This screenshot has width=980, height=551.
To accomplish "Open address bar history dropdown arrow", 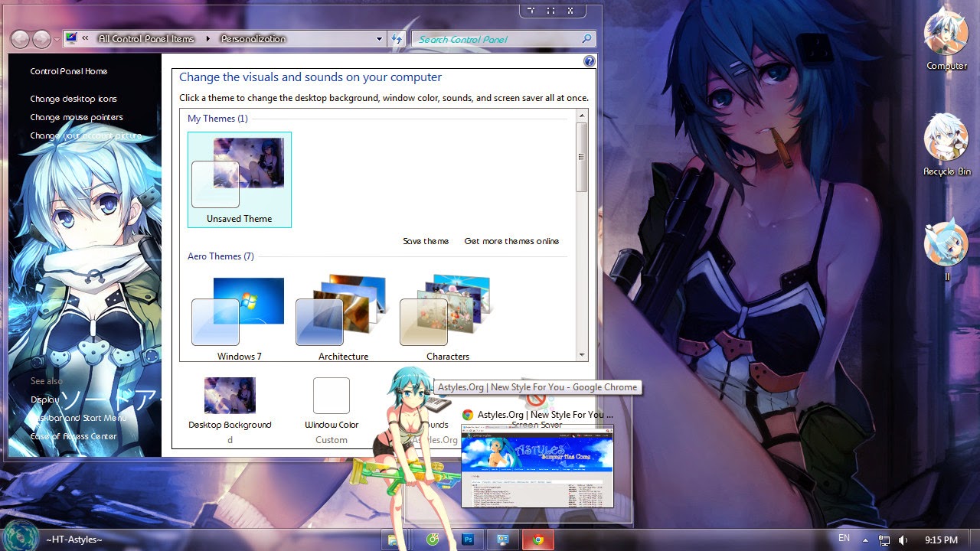I will (x=379, y=39).
